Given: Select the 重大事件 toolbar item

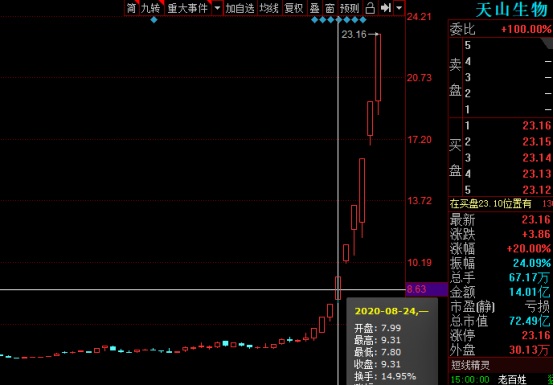Looking at the screenshot, I should 188,8.
